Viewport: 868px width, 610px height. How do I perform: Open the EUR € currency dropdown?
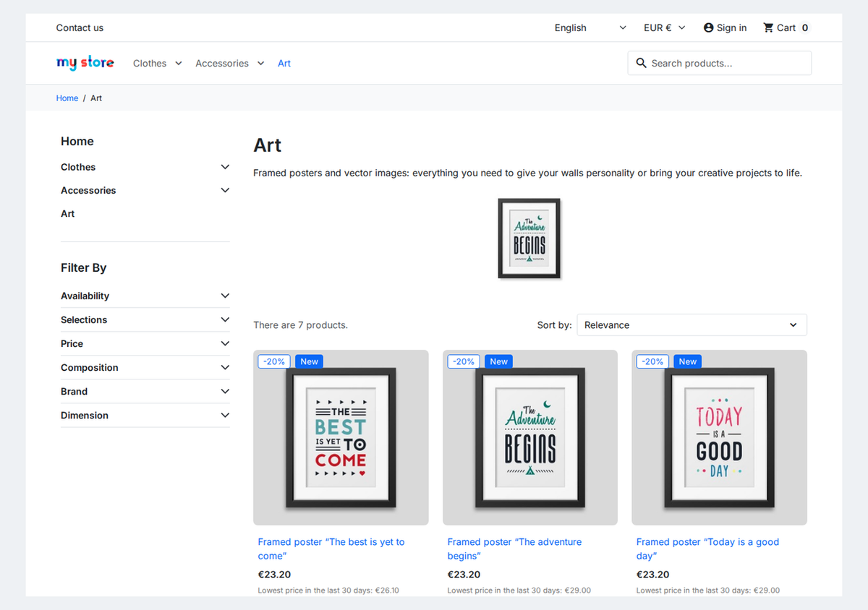tap(664, 27)
